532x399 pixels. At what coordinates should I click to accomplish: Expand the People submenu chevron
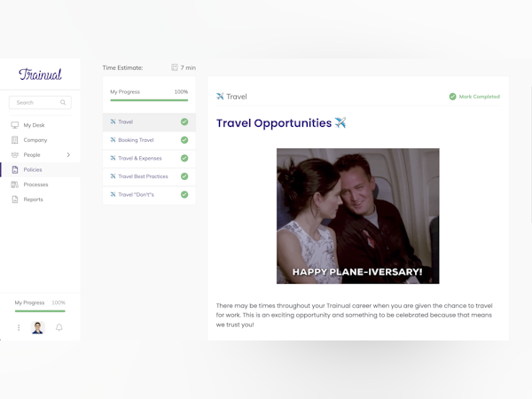tap(68, 154)
